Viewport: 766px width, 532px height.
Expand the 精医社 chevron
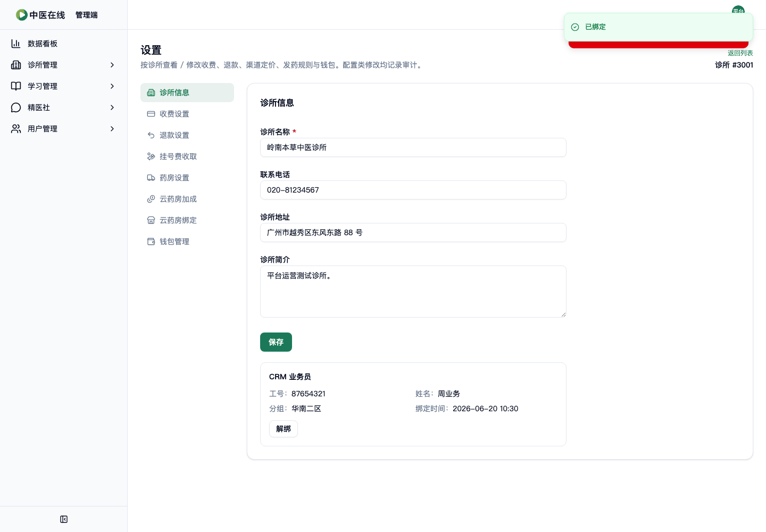coord(112,107)
